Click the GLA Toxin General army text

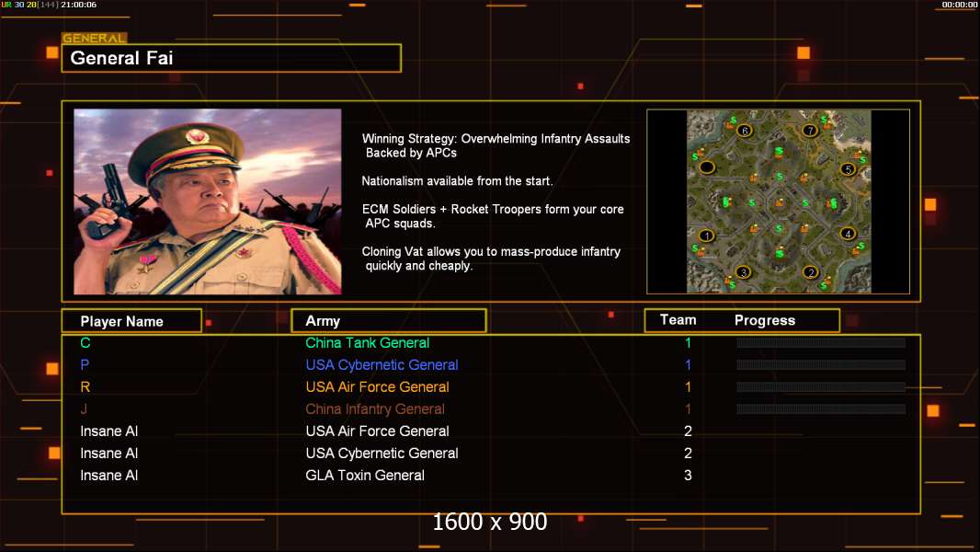click(365, 475)
